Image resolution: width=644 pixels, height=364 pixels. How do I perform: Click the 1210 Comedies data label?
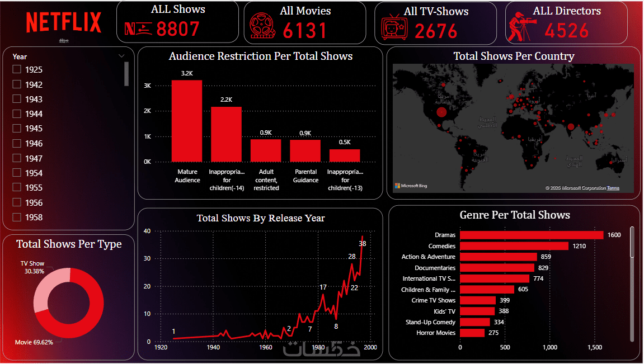tap(579, 246)
